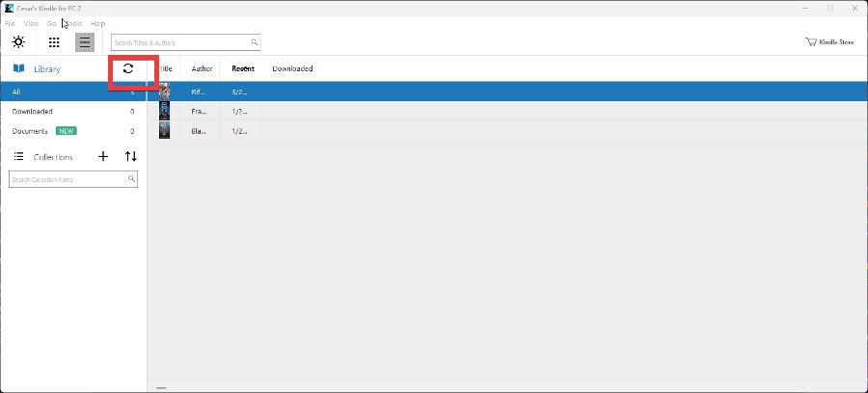This screenshot has width=868, height=393.
Task: Click author cell 'Bla...'
Action: point(198,131)
